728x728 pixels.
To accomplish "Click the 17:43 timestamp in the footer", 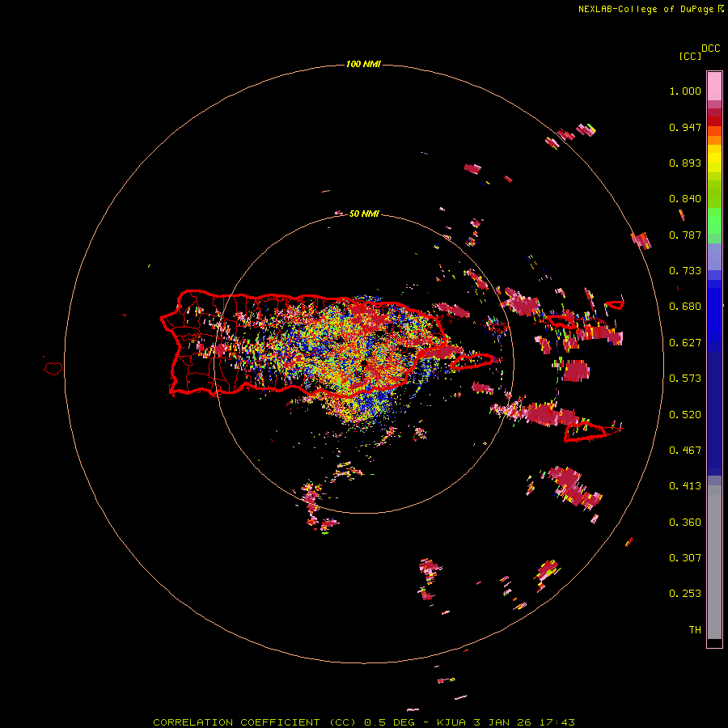I will tap(557, 722).
